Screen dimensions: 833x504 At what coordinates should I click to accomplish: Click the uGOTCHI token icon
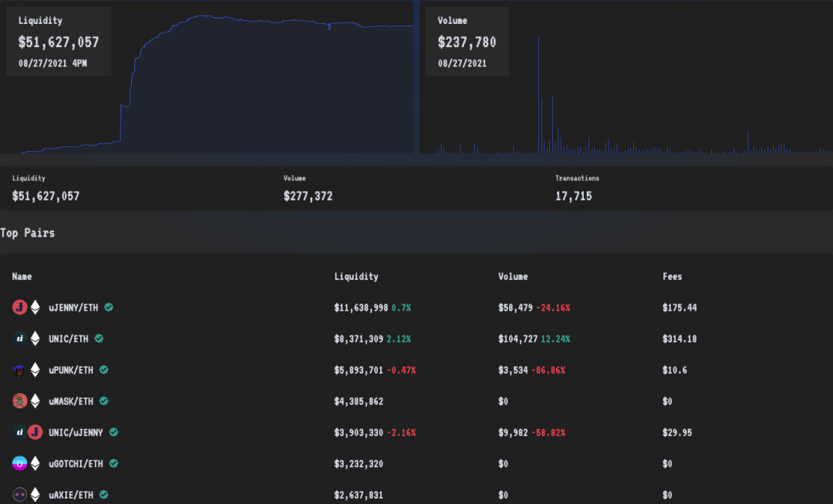point(19,464)
